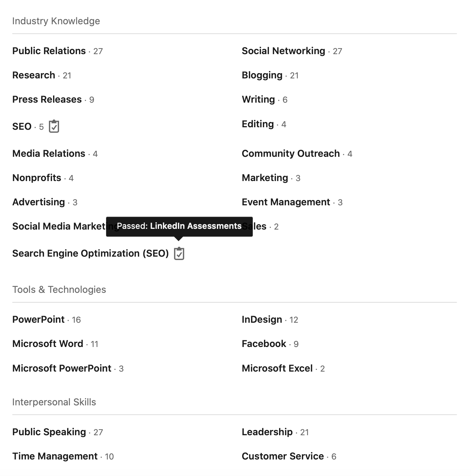Select the Public Speaking skill
471x476 pixels.
tap(49, 432)
